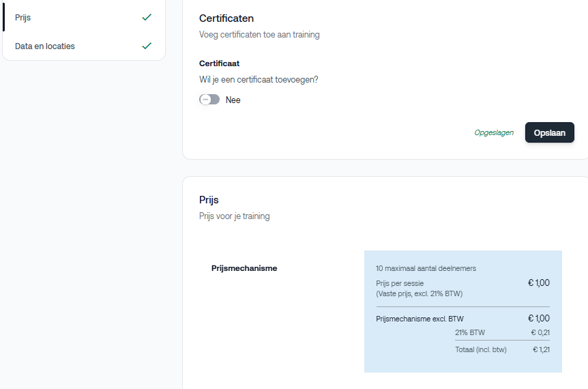Viewport: 588px width, 389px height.
Task: Click 'Wil je een certificaat toevoegen?' question
Action: point(259,79)
